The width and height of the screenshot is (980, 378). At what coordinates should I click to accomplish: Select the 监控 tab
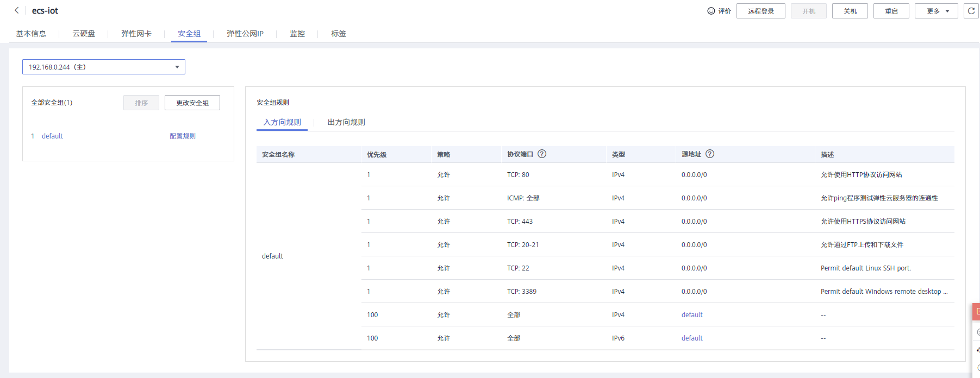pos(297,34)
